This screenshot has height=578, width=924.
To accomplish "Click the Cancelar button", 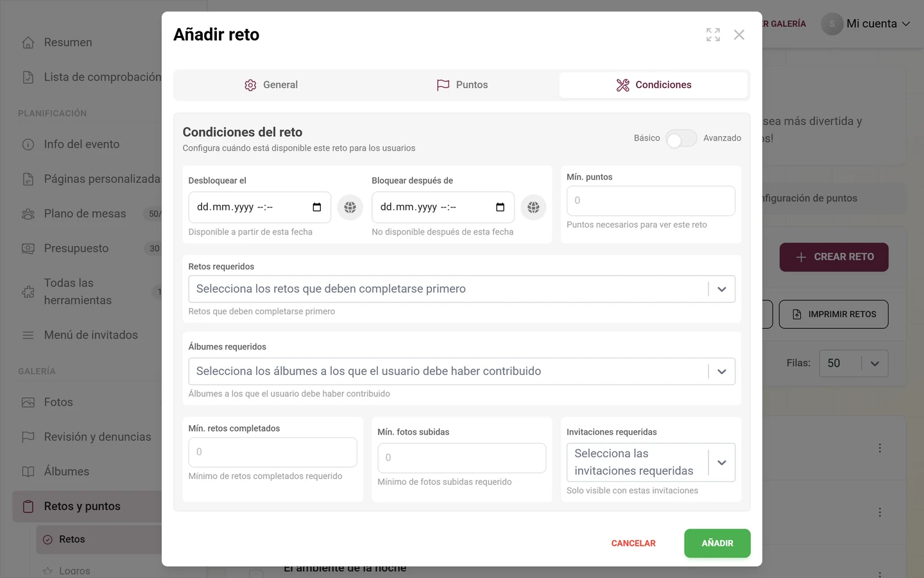I will (x=633, y=543).
